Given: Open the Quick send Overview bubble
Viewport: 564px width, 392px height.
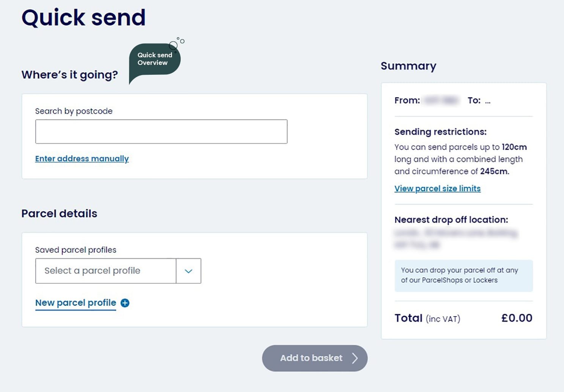Looking at the screenshot, I should (154, 59).
